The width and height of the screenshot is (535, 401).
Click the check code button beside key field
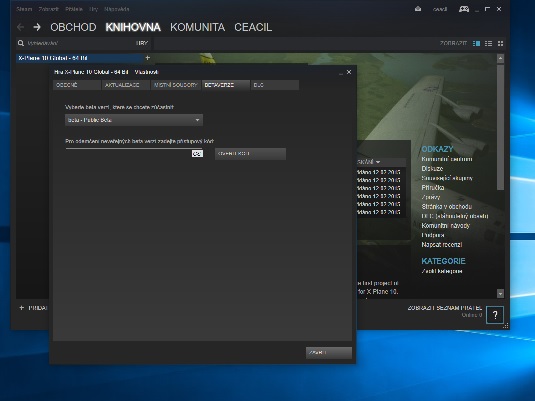(x=250, y=154)
